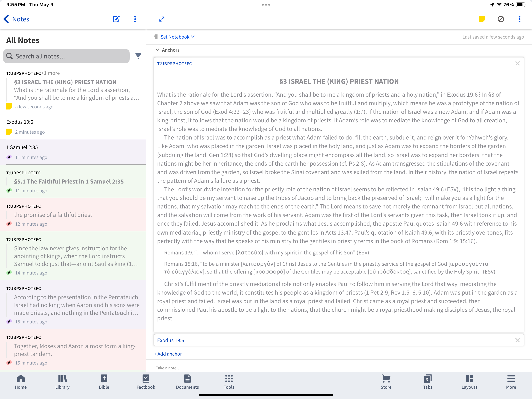Open the Documents tab
Screen dimensions: 532x399
click(x=187, y=382)
